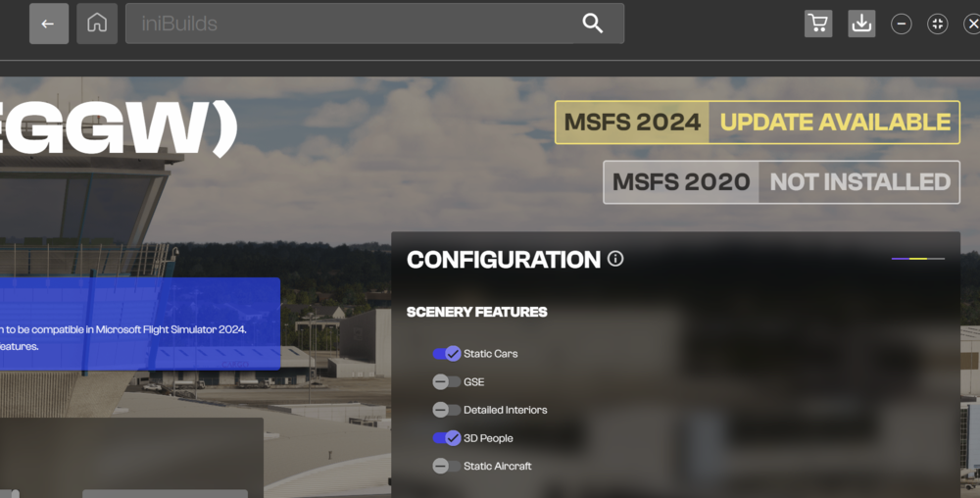Click the CONFIGURATION title text
Screen dimensions: 980x498
pyautogui.click(x=504, y=260)
